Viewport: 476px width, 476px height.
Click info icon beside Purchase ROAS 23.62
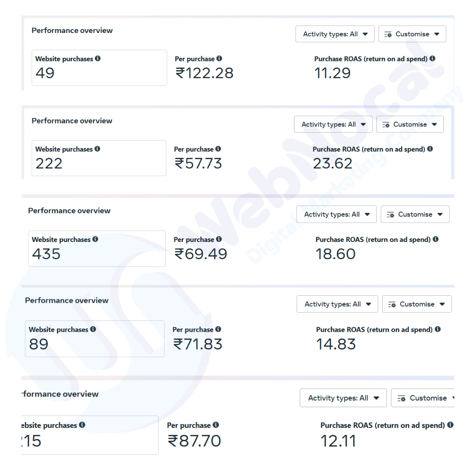coord(430,149)
